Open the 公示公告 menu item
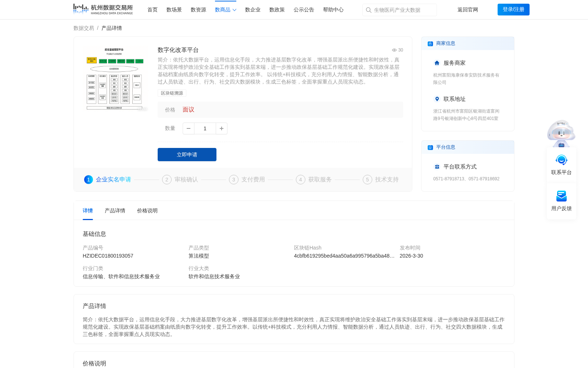Screen dimensions: 588x368 click(x=304, y=10)
